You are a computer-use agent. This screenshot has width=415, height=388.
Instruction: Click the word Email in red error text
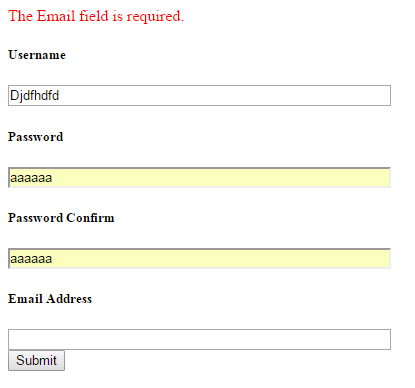[56, 16]
